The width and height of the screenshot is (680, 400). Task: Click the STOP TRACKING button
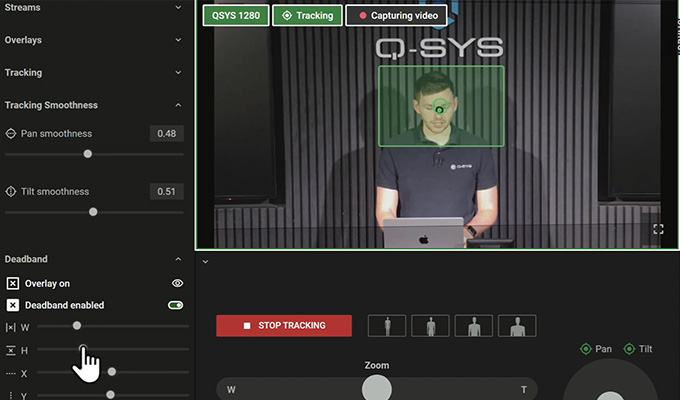[x=284, y=325]
